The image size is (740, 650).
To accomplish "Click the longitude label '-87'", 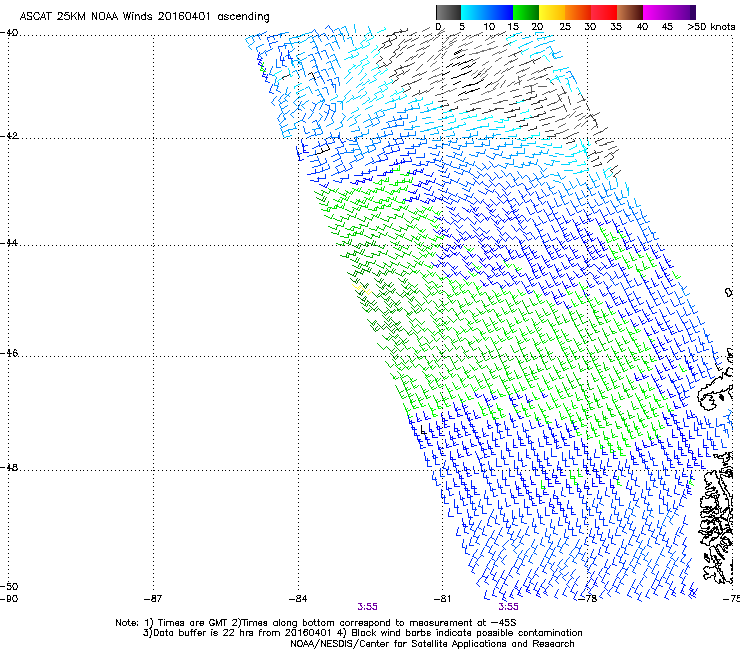I will [153, 599].
